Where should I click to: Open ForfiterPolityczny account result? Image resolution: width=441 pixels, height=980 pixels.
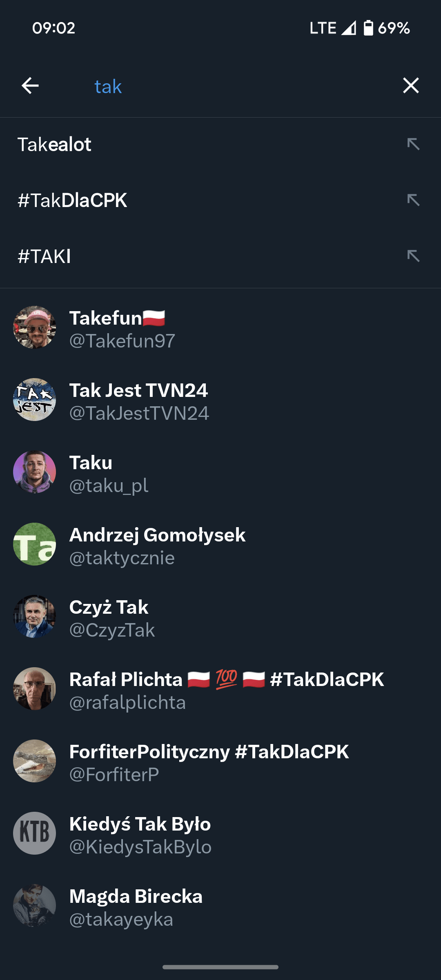[x=220, y=761]
